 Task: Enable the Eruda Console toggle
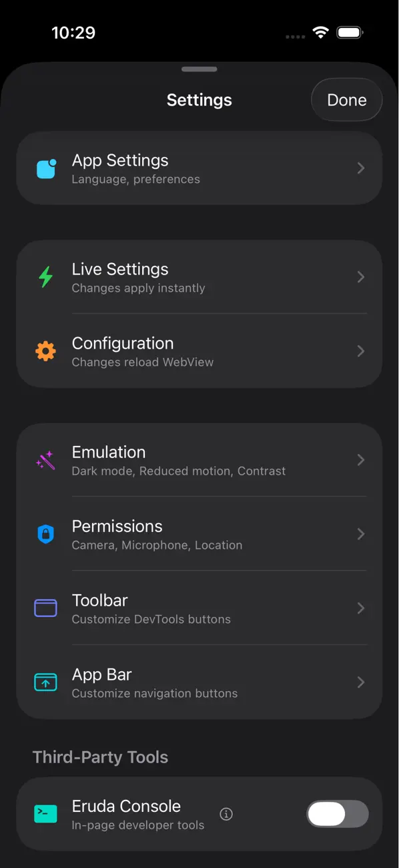pyautogui.click(x=338, y=814)
